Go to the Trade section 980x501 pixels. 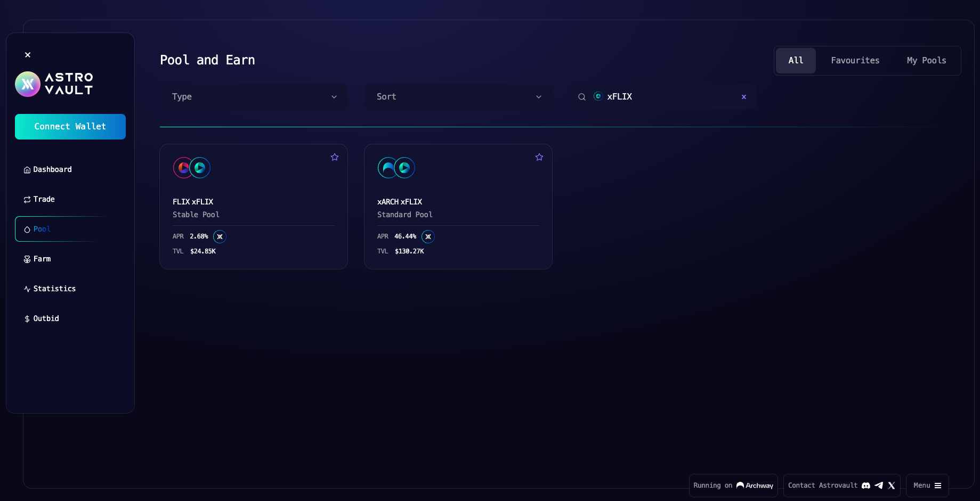click(x=70, y=199)
